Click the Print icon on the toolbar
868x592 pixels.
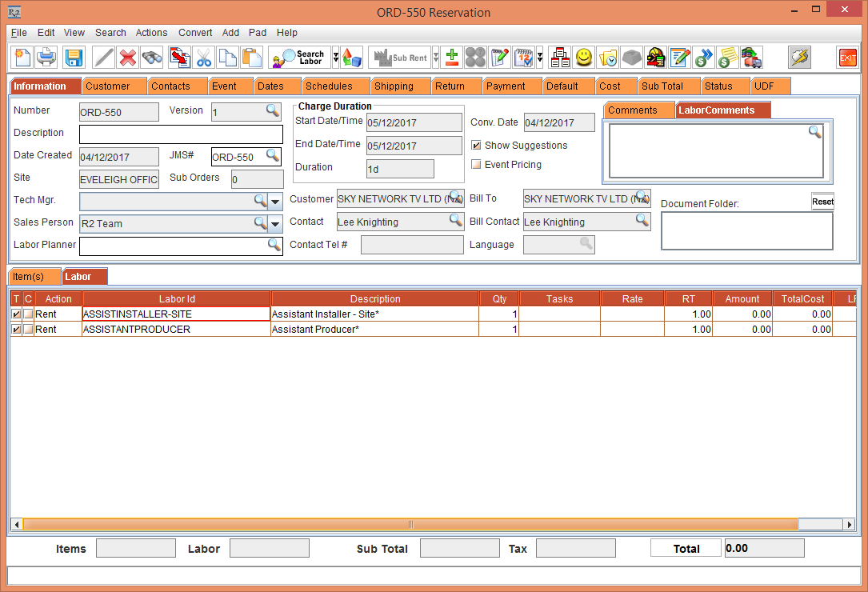pyautogui.click(x=46, y=57)
